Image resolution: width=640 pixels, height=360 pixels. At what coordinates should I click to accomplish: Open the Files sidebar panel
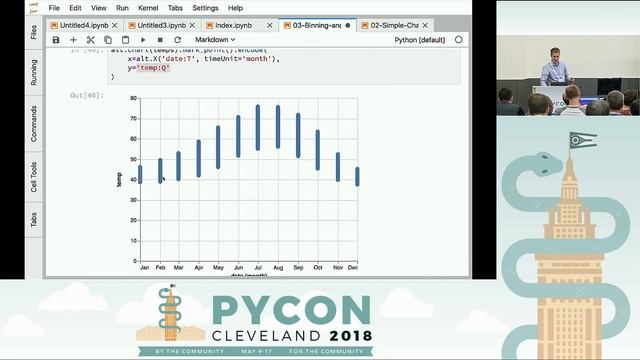point(33,32)
